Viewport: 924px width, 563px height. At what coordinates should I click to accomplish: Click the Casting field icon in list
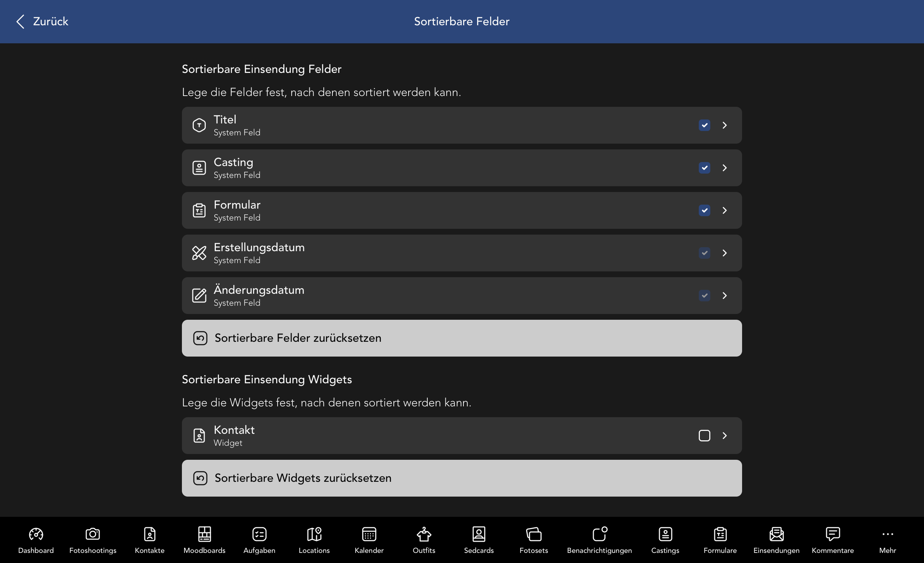(199, 168)
